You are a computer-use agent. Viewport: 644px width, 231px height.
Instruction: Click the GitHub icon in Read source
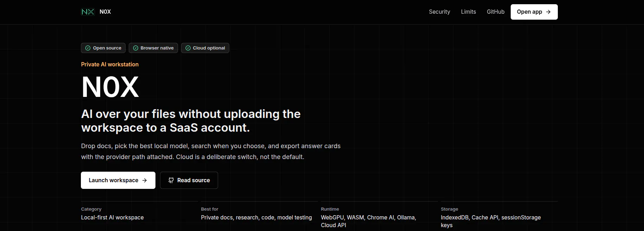click(x=171, y=180)
